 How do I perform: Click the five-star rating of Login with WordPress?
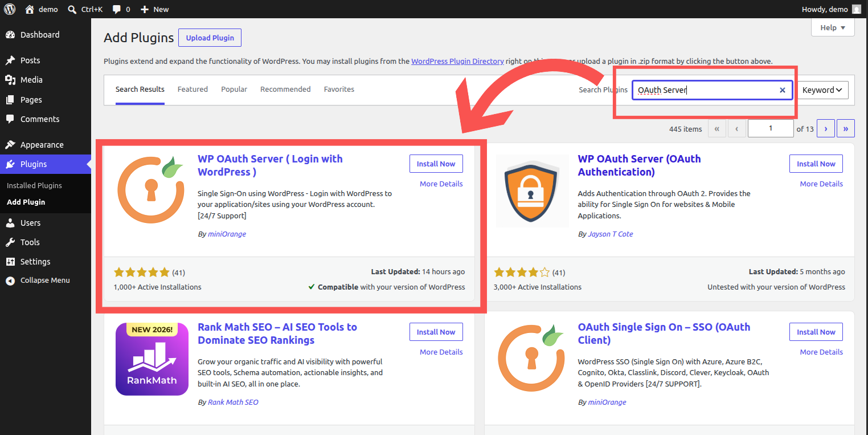(x=142, y=273)
